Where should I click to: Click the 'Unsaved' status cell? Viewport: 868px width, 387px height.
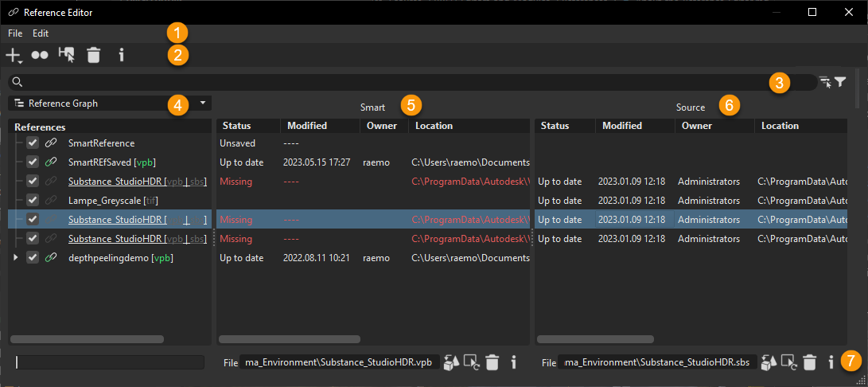coord(237,143)
